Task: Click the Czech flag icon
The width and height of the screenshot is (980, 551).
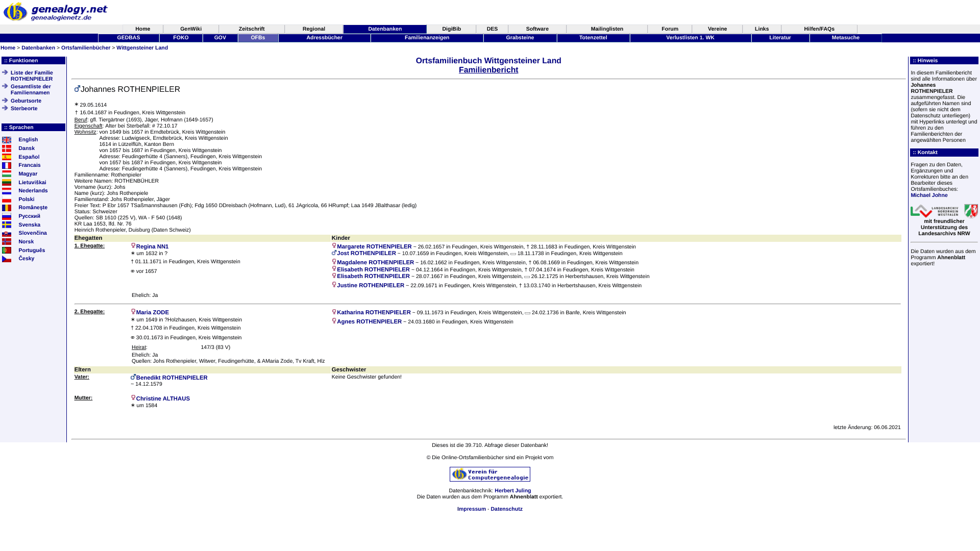Action: click(x=7, y=259)
